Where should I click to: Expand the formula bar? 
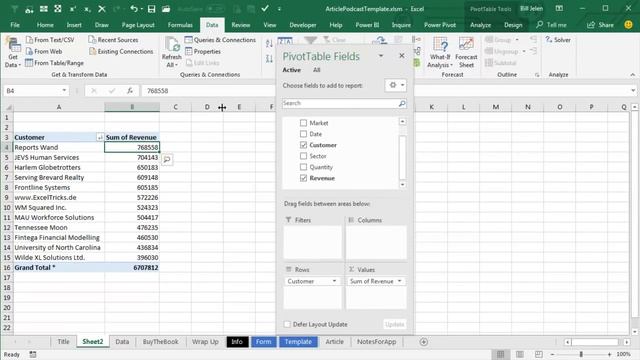pos(633,91)
